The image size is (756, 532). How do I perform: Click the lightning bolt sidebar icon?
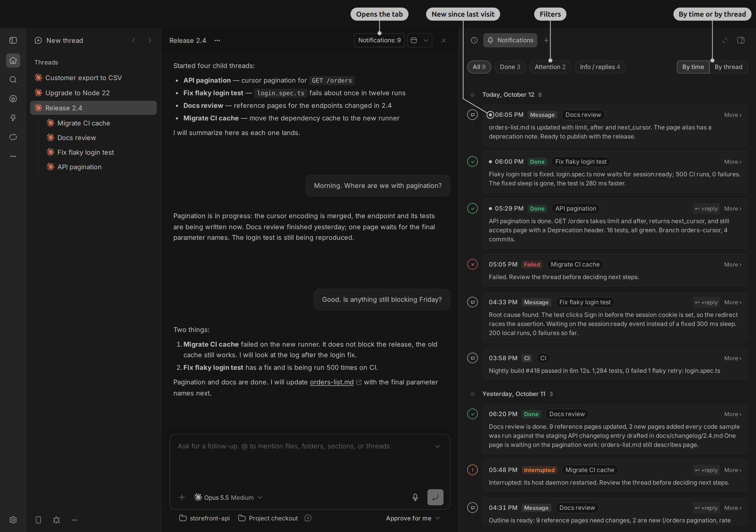coord(13,118)
